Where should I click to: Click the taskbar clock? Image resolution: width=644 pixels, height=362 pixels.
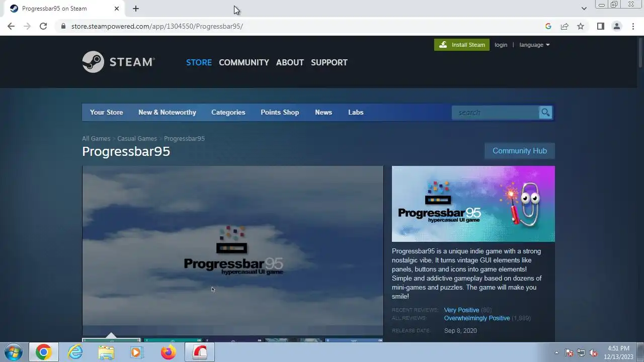click(x=618, y=352)
